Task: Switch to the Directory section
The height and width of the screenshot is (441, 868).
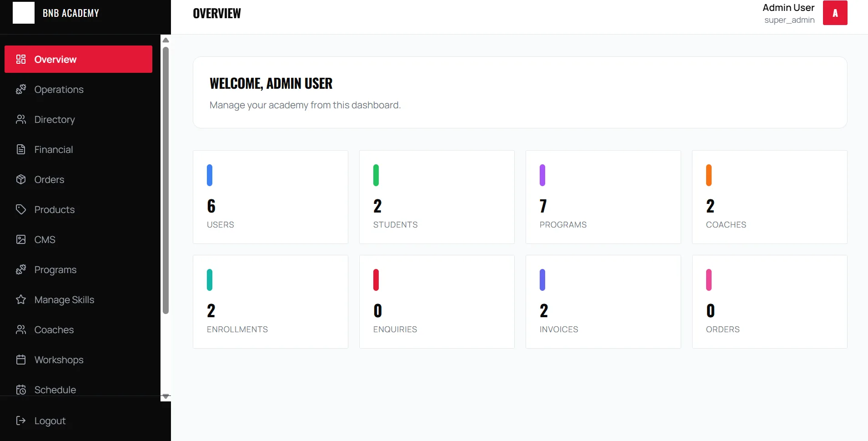Action: tap(54, 119)
